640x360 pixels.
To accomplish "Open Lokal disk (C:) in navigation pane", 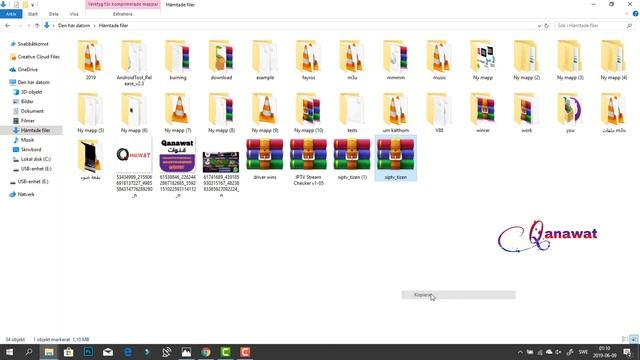I will coord(36,159).
